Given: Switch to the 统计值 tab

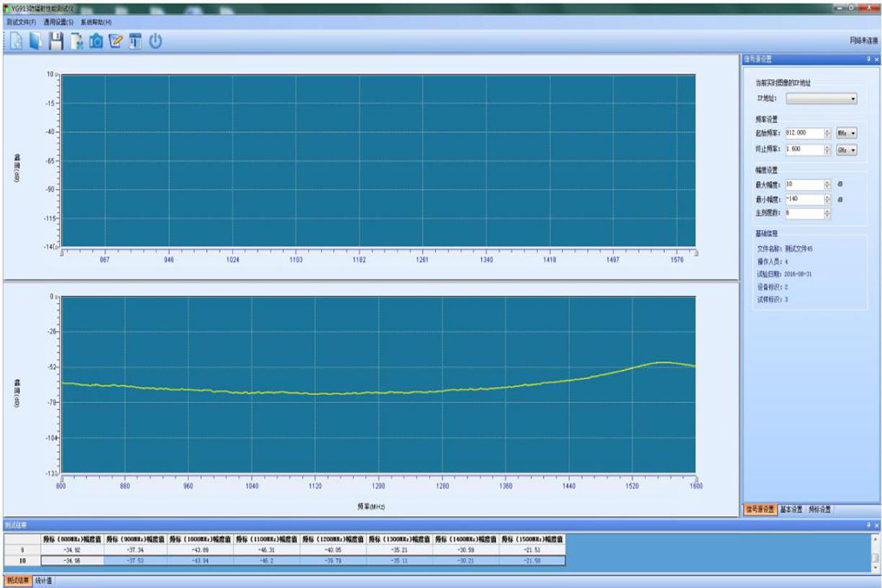Looking at the screenshot, I should click(43, 580).
